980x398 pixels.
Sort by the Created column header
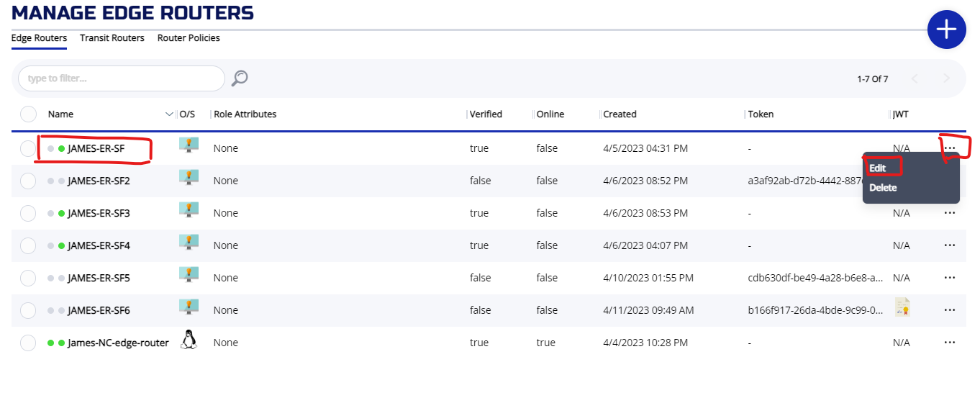point(620,114)
